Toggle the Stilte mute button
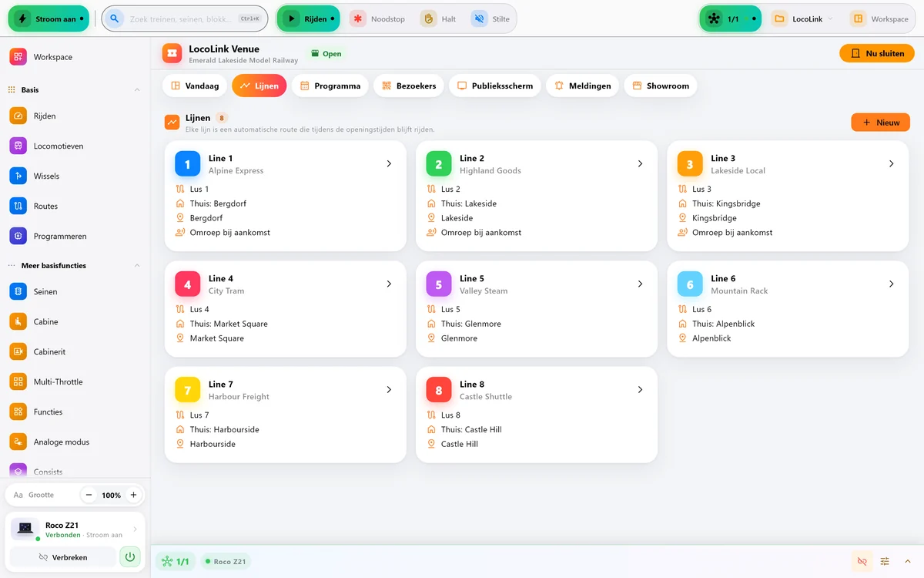Screen dimensions: 924x578 pos(491,18)
